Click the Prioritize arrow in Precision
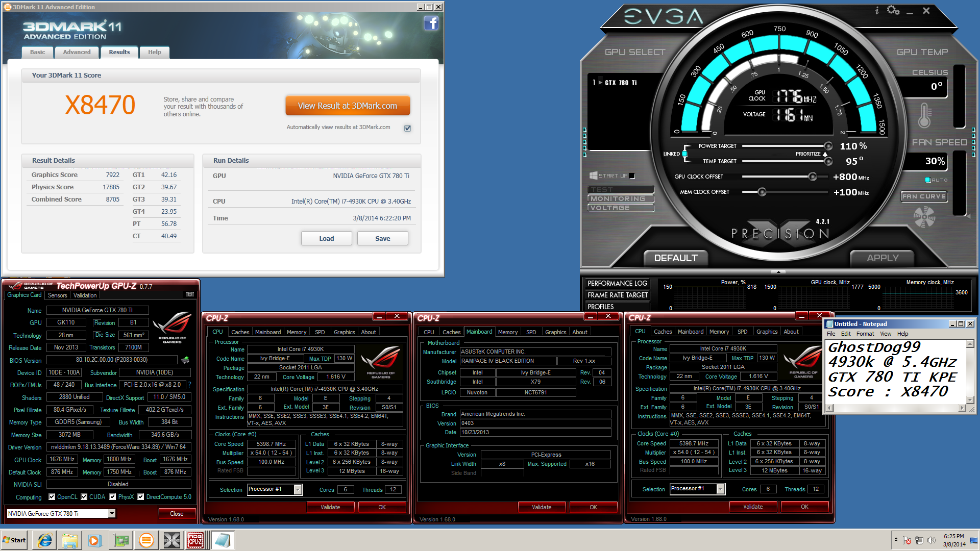This screenshot has height=551, width=980. tap(825, 154)
